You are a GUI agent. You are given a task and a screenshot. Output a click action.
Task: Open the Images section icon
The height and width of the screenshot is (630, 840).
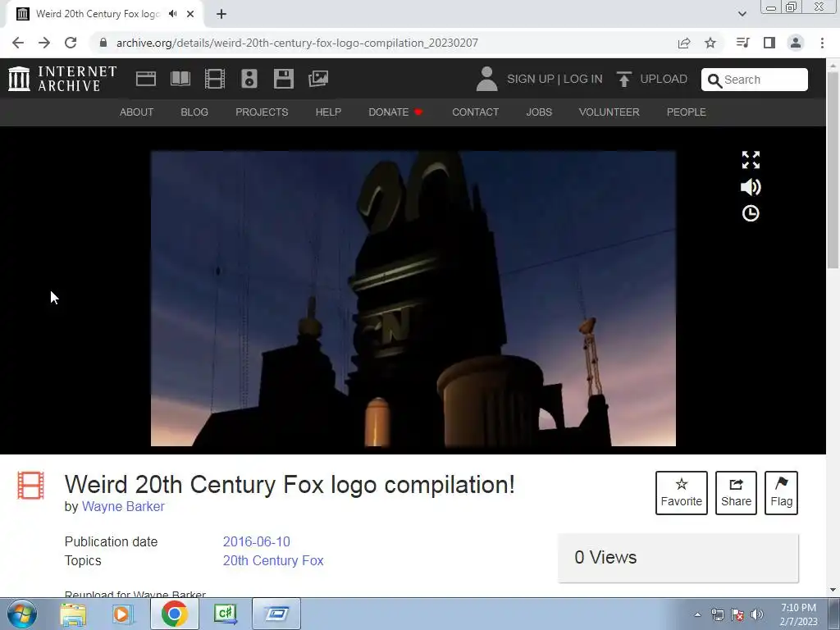click(318, 79)
